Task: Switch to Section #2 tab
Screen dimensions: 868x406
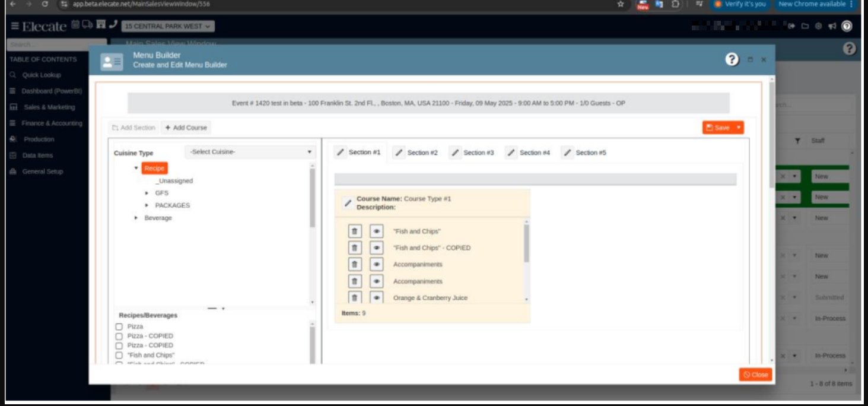Action: tap(416, 153)
